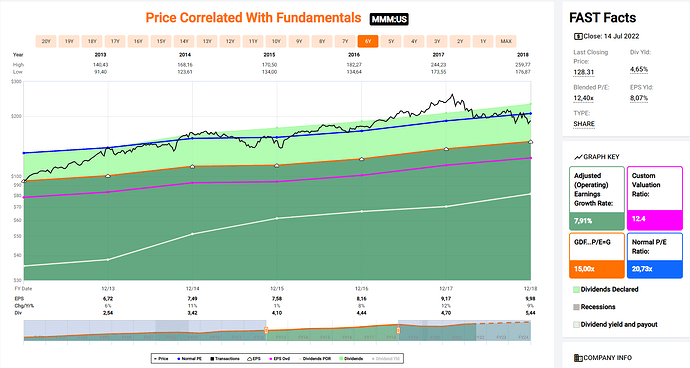Toggle the Normal PE legend entry
This screenshot has width=690, height=368.
(191, 359)
